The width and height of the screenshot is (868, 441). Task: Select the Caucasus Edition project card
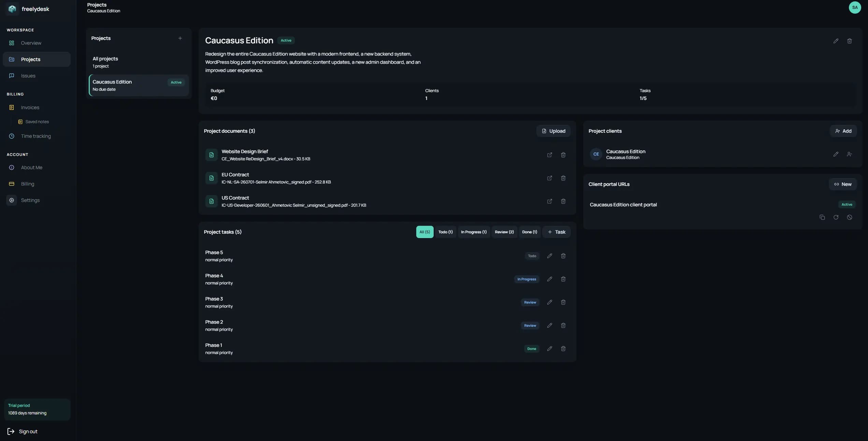(139, 85)
